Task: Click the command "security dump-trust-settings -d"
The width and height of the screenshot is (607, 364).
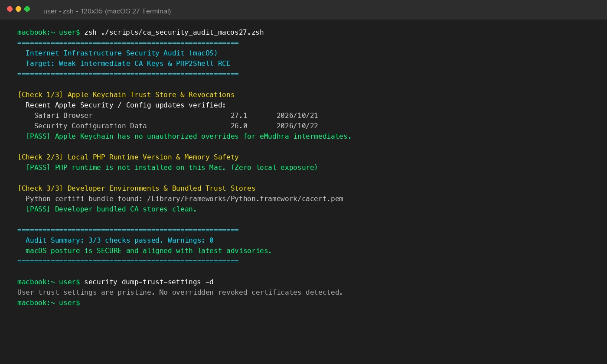Action: click(x=149, y=282)
